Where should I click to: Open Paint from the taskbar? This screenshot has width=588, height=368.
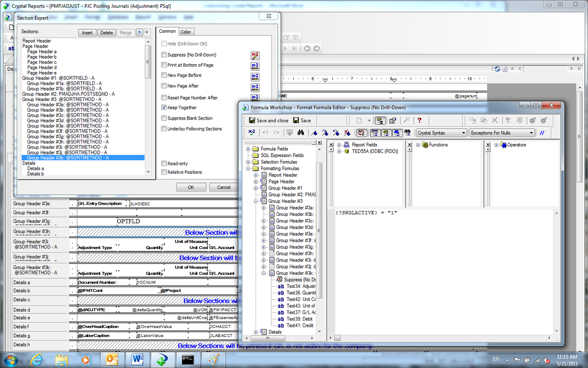(213, 360)
